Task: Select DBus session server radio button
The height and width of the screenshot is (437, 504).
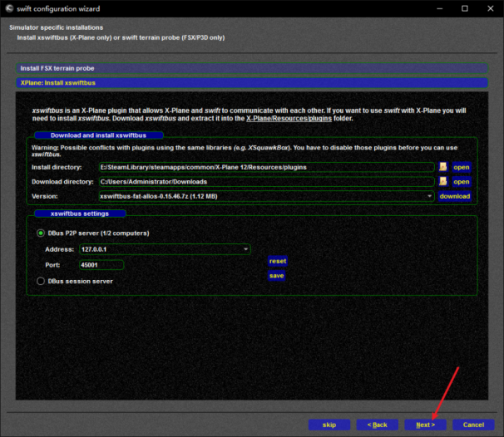Action: (x=41, y=282)
